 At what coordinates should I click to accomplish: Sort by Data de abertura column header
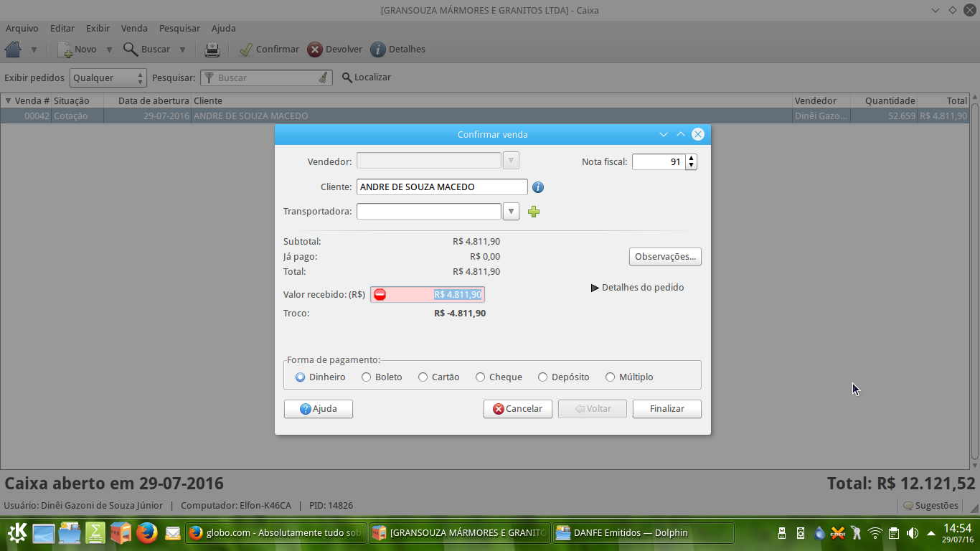tap(147, 100)
